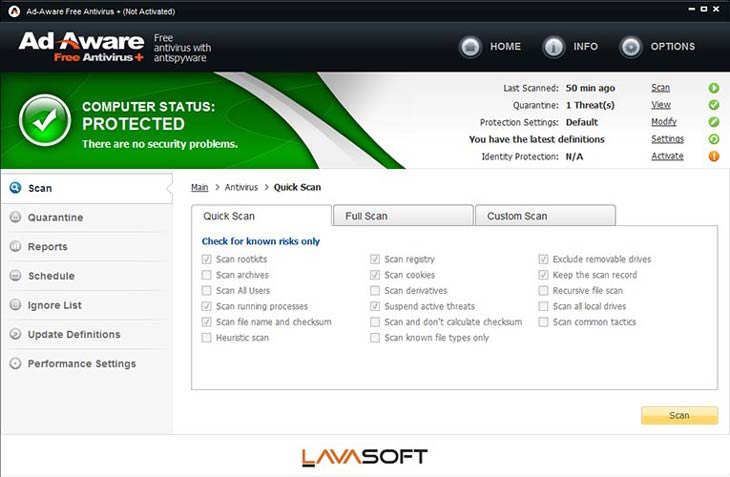This screenshot has height=477, width=730.
Task: Click the View link for Quarantine
Action: click(x=661, y=105)
